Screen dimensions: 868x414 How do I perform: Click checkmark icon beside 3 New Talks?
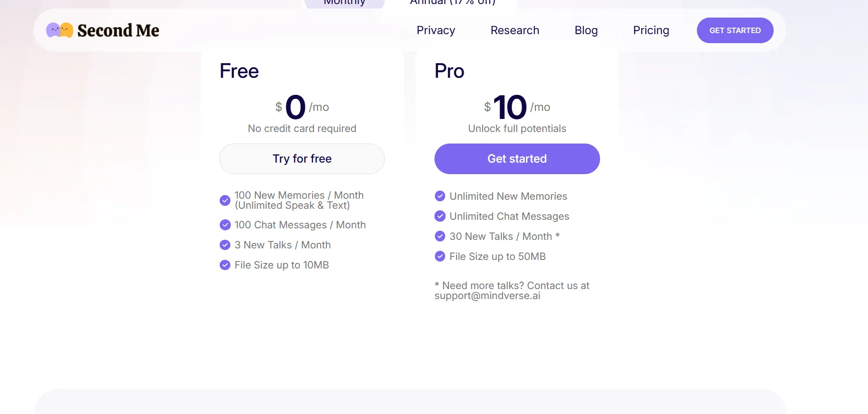(x=225, y=245)
